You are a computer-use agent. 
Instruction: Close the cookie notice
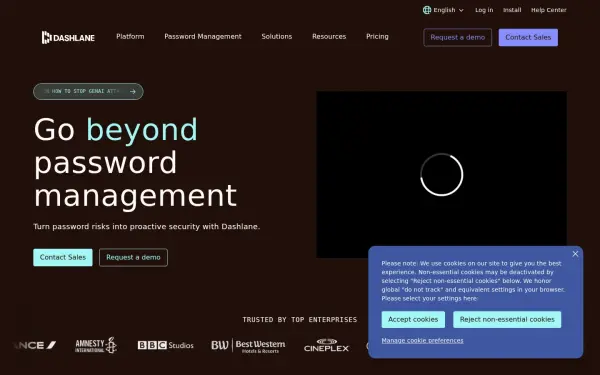pos(575,254)
